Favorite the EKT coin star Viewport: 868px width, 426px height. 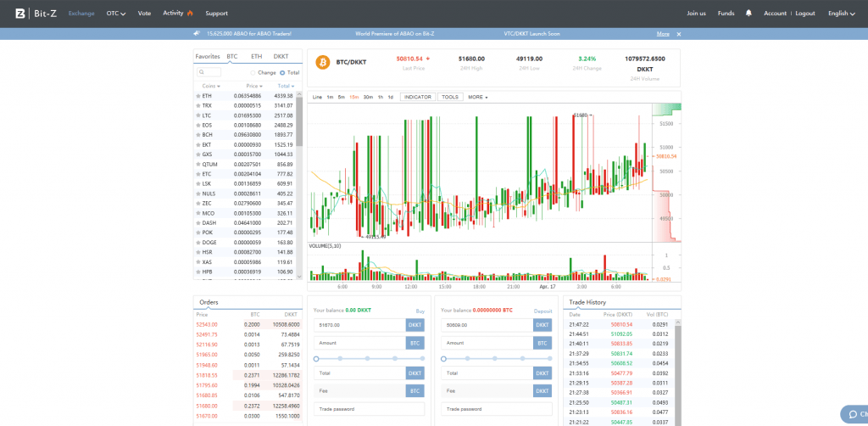point(198,144)
